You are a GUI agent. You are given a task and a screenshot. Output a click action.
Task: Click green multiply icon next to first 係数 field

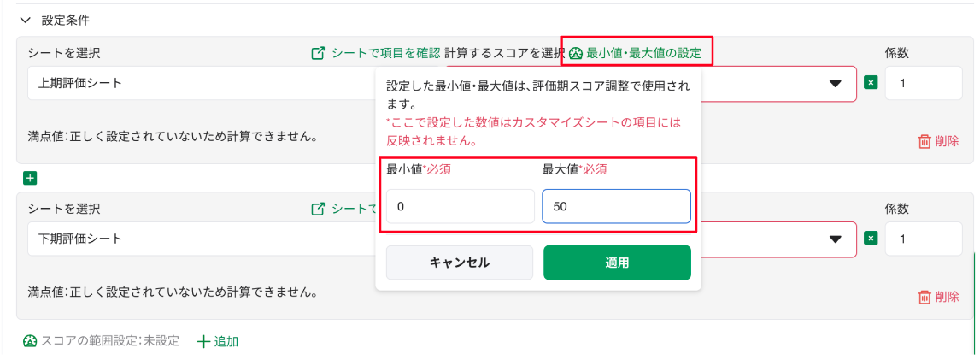pyautogui.click(x=871, y=83)
